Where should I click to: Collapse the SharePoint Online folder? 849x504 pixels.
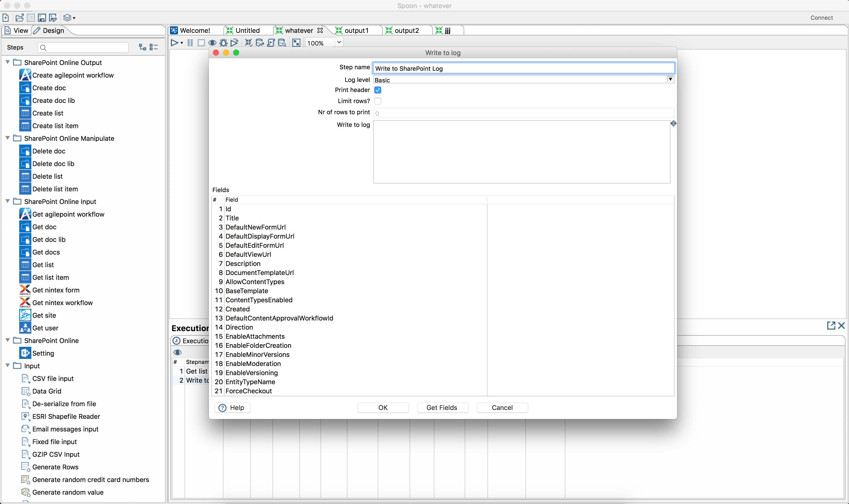click(x=8, y=340)
